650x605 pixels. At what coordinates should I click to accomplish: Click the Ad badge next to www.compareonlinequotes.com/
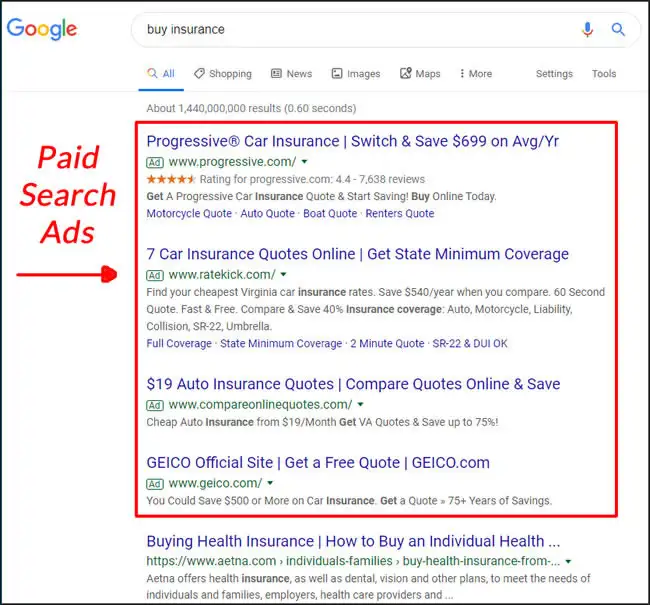[x=155, y=405]
